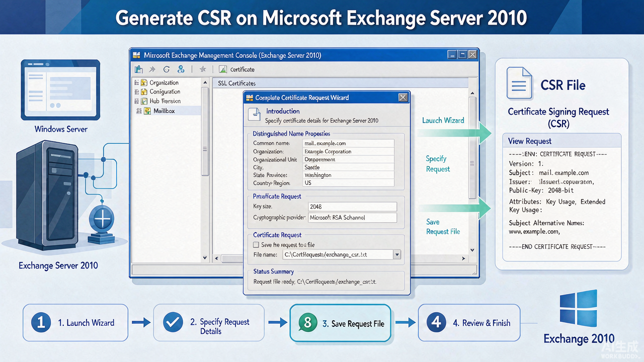This screenshot has width=644, height=362.
Task: Click the tree pane scrollbar up arrow
Action: click(205, 81)
